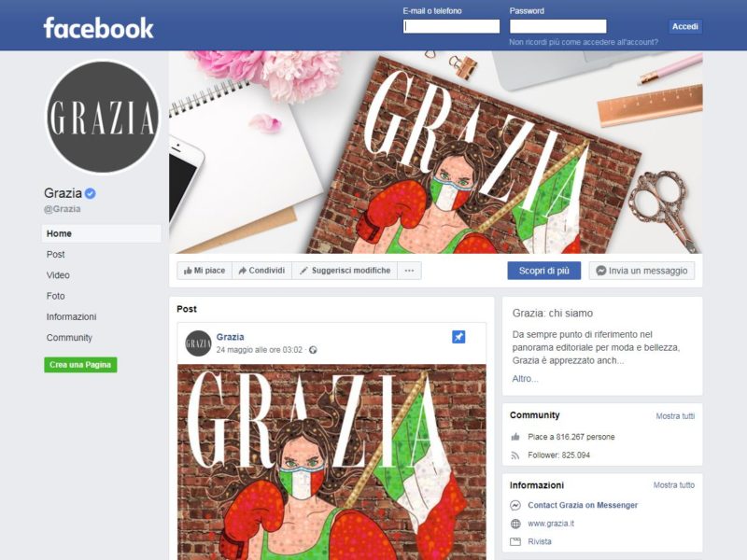This screenshot has height=560, width=747.
Task: Click the green Crea una Pagina button
Action: pyautogui.click(x=80, y=365)
